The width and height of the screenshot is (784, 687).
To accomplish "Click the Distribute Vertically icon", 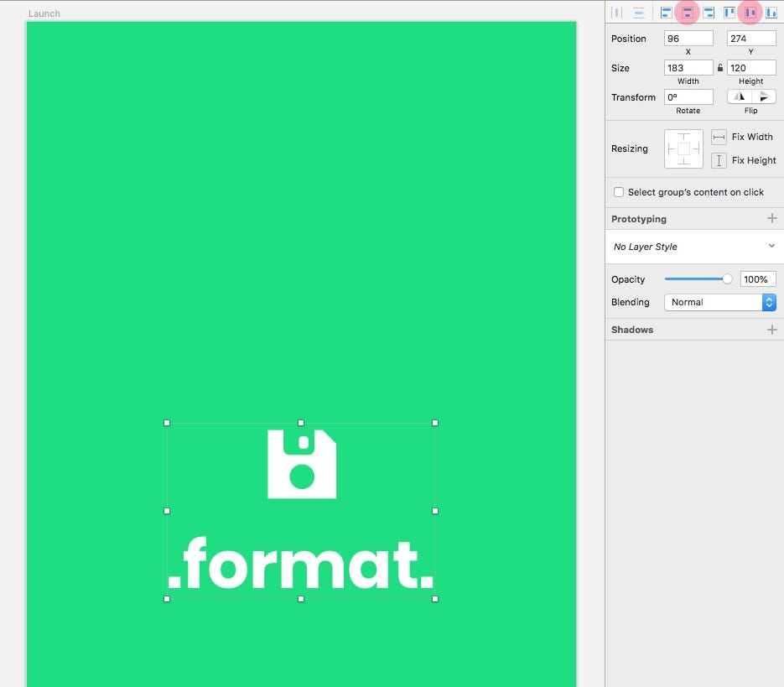I will (638, 13).
